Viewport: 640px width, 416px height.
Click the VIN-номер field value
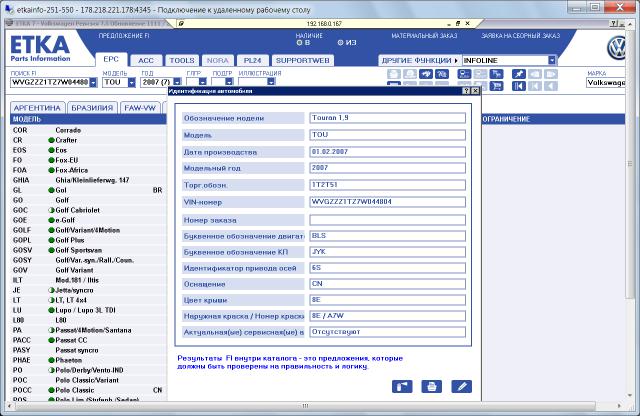pyautogui.click(x=387, y=202)
